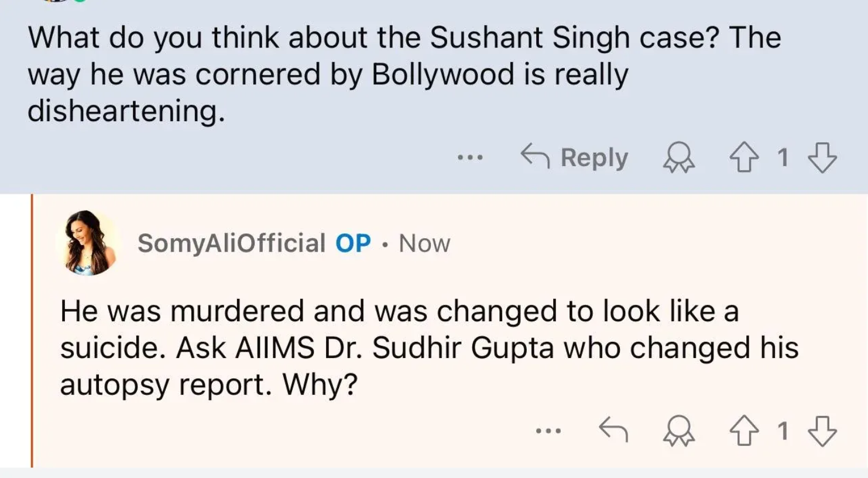Viewport: 868px width, 478px height.
Task: Click the "Now" timestamp on the reply
Action: (x=424, y=243)
